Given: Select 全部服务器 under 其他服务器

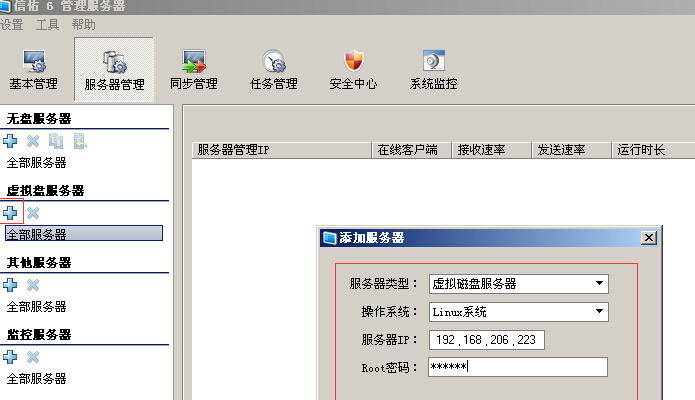Looking at the screenshot, I should coord(36,306).
